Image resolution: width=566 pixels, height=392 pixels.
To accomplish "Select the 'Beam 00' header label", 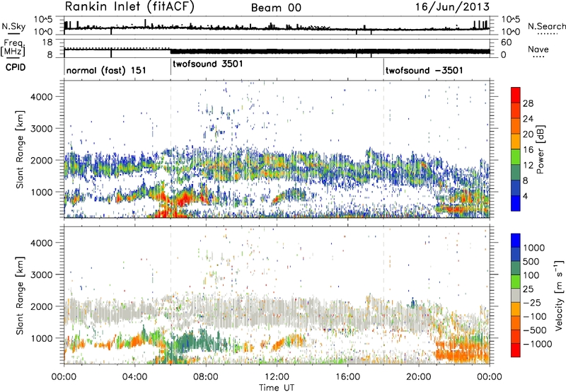I will (276, 8).
